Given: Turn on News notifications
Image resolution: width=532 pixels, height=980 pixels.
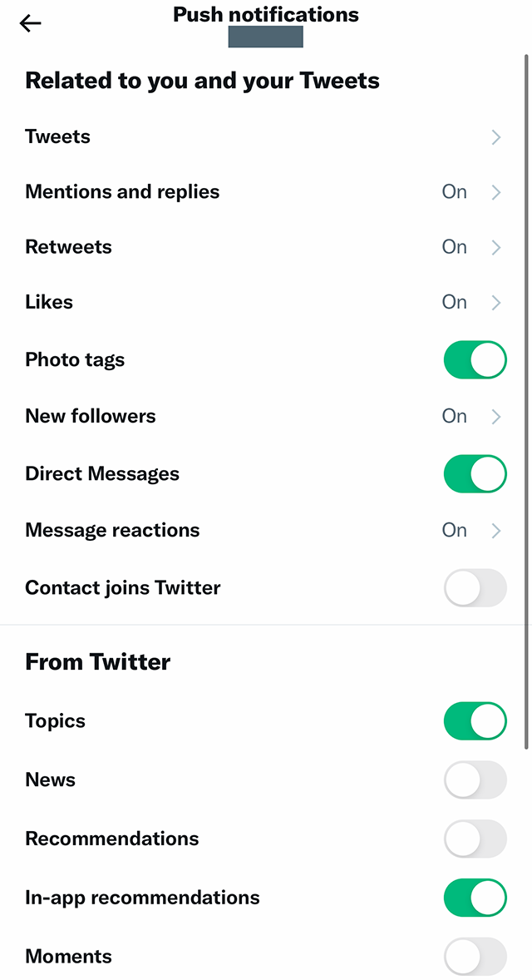Looking at the screenshot, I should pyautogui.click(x=475, y=780).
